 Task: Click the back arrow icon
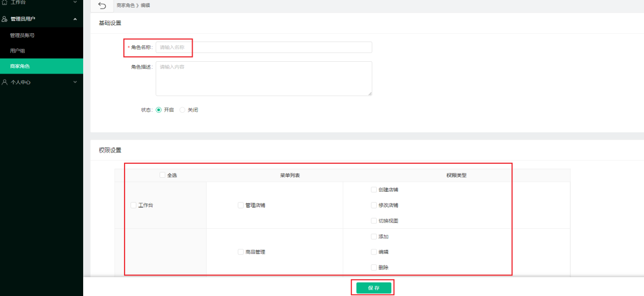[102, 5]
